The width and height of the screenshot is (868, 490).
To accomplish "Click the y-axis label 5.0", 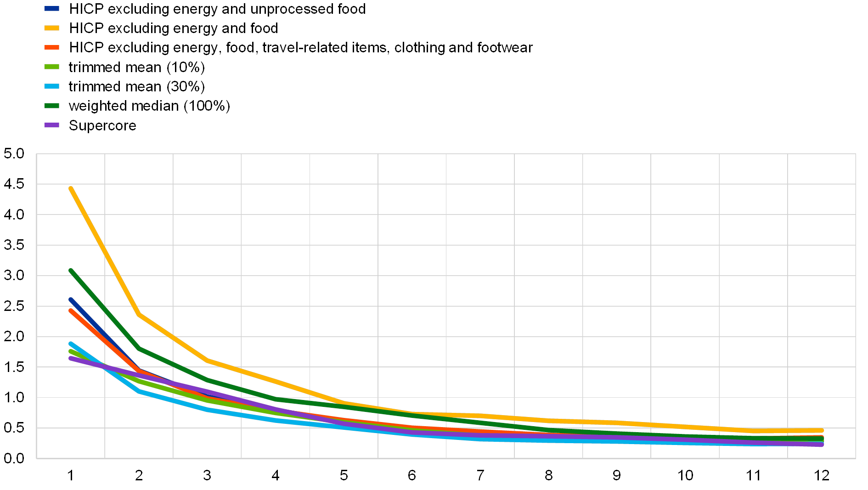I will [14, 153].
